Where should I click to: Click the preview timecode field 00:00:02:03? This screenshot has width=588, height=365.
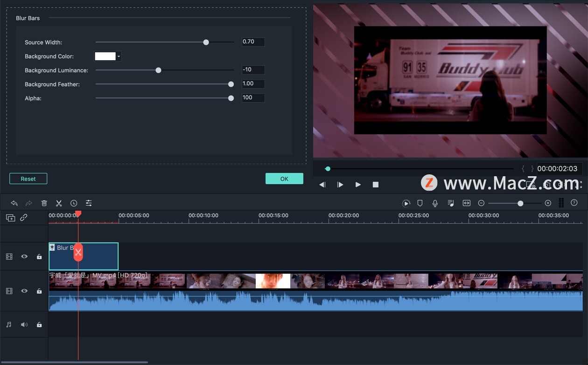(x=559, y=169)
